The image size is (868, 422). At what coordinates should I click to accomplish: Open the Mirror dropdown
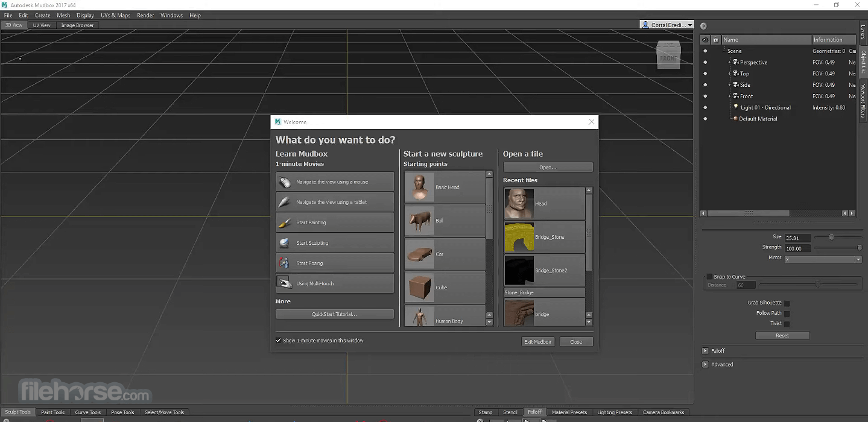823,259
